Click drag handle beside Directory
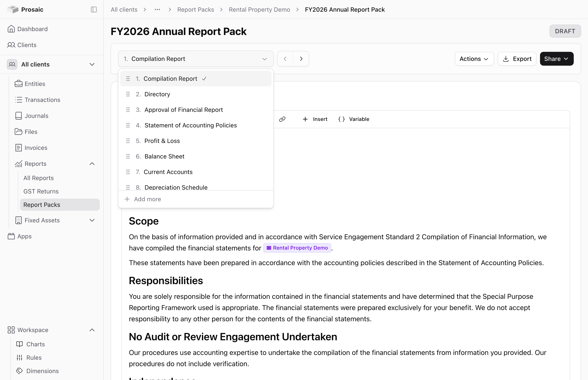 click(128, 94)
